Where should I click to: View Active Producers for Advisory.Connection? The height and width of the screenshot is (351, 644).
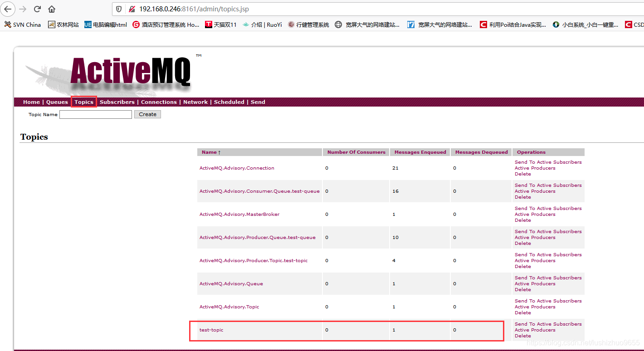tap(535, 168)
